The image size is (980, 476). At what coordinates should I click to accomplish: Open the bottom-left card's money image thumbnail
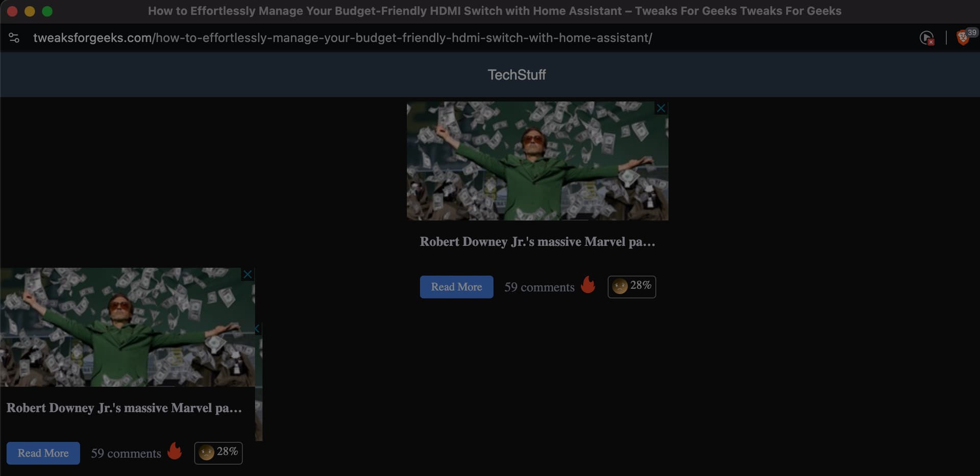(x=128, y=327)
